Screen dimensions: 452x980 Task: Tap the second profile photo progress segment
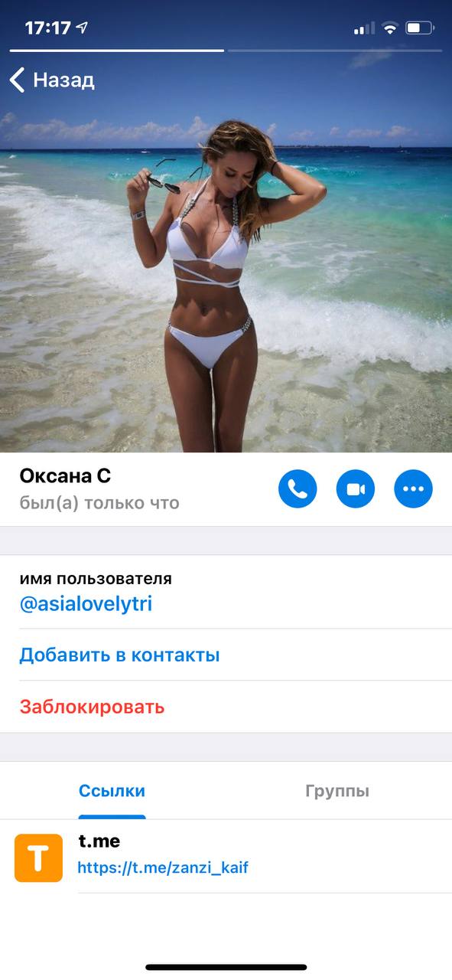click(x=335, y=51)
